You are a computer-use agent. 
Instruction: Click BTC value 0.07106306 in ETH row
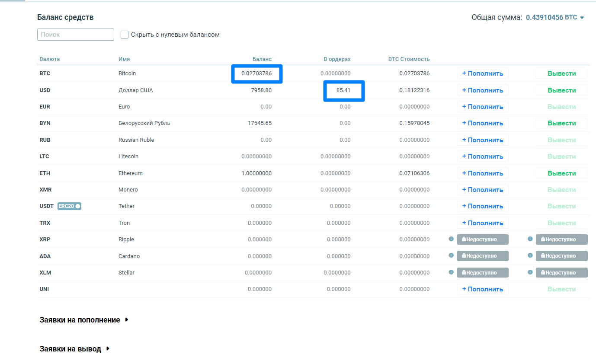tap(414, 173)
